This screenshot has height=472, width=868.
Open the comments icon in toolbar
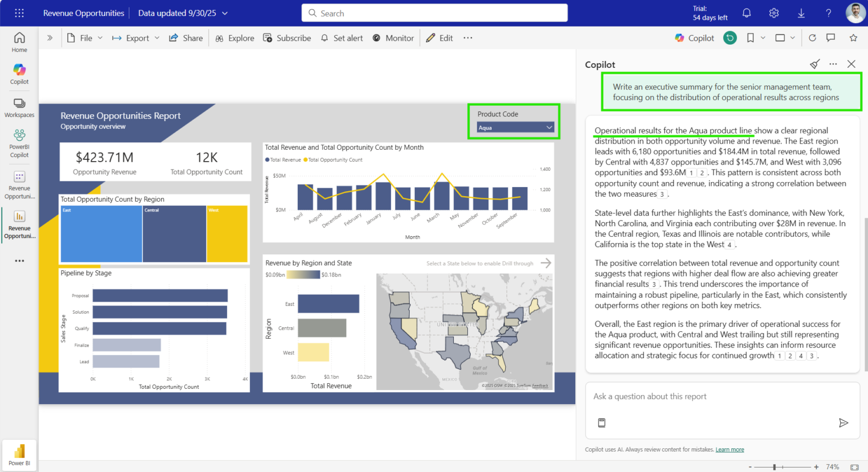831,38
